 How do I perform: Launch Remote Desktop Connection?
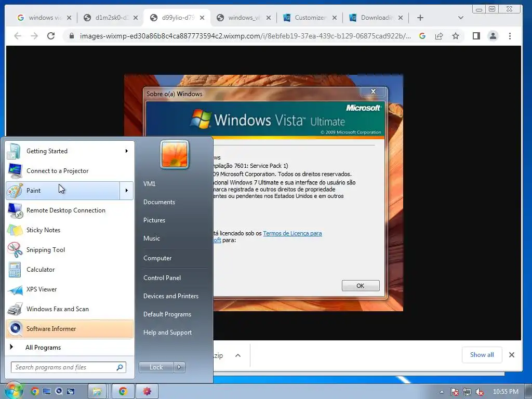pyautogui.click(x=70, y=210)
